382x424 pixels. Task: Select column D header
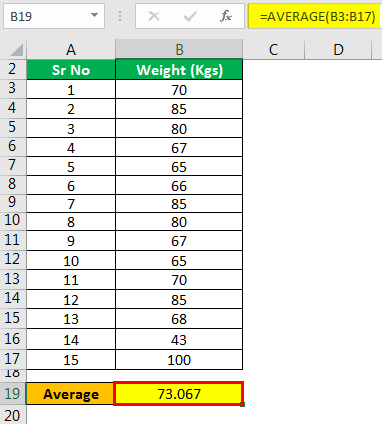pos(338,50)
